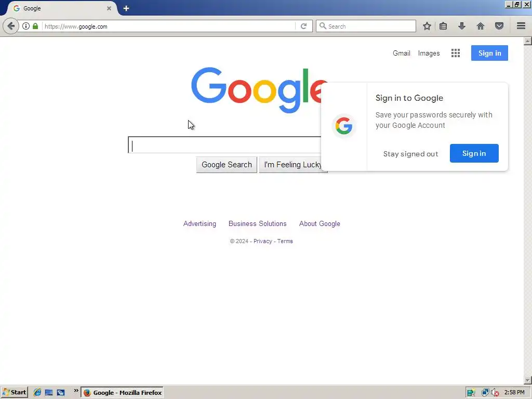This screenshot has height=399, width=532.
Task: Open Business Solutions link
Action: coord(258,223)
